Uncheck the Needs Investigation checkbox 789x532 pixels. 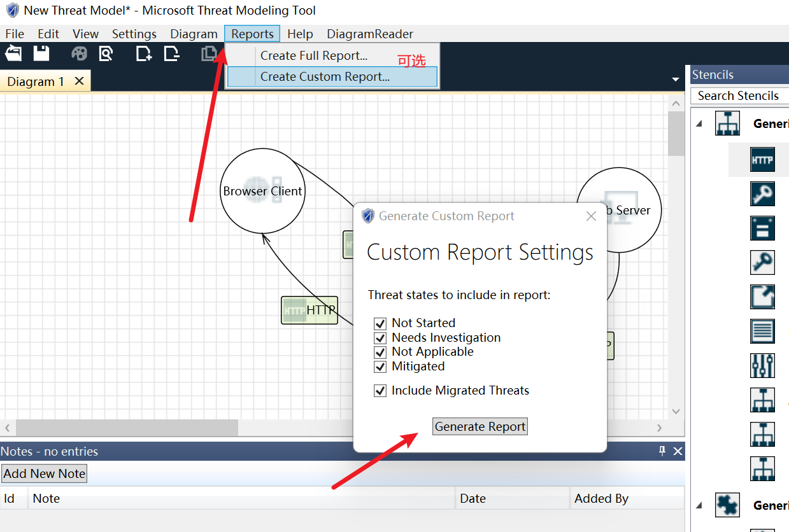(x=380, y=338)
